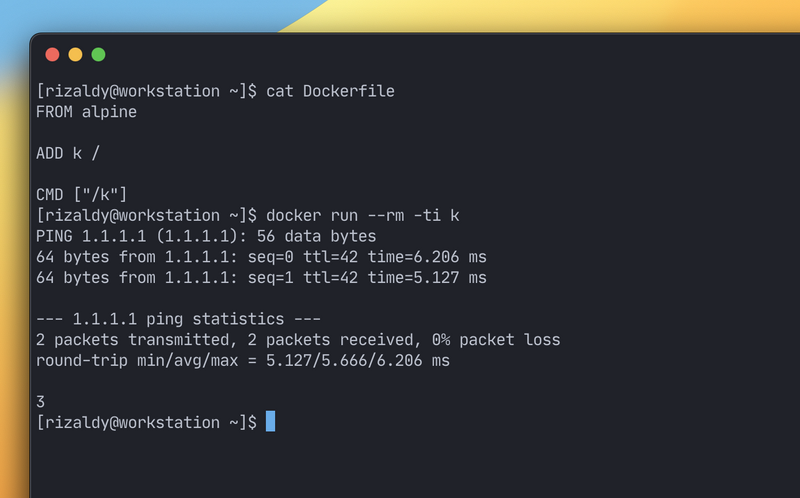Click the empty terminal title bar area
This screenshot has width=800, height=498.
[450, 55]
